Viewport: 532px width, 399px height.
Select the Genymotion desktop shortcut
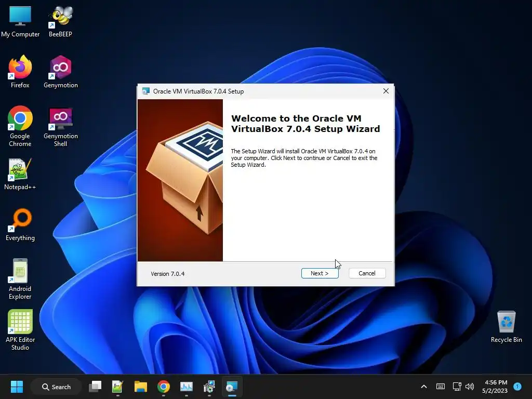pos(60,72)
